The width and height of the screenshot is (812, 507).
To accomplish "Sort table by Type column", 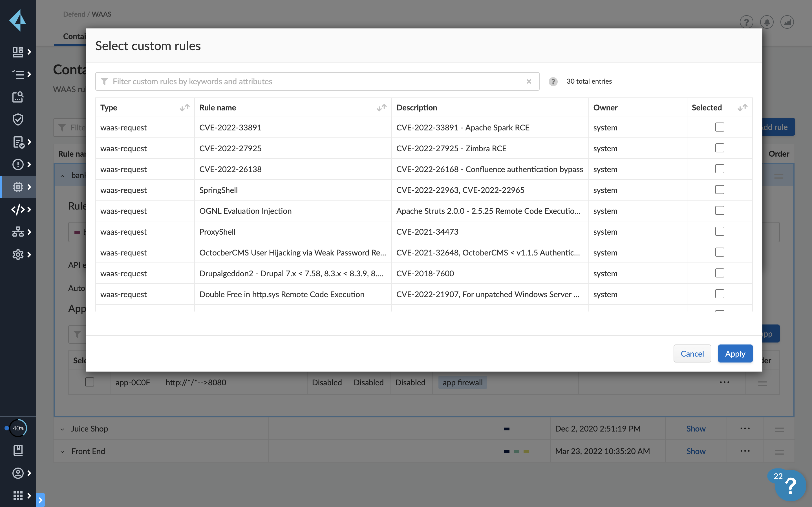I will 184,108.
